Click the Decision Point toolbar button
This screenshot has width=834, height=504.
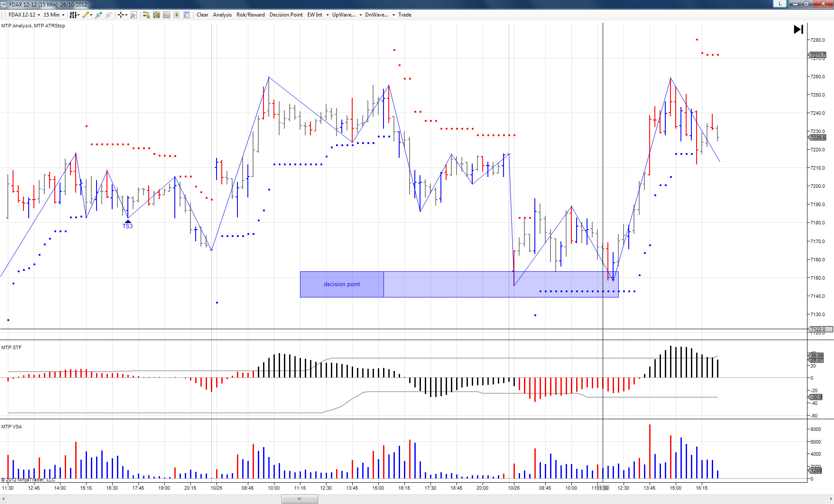(286, 15)
